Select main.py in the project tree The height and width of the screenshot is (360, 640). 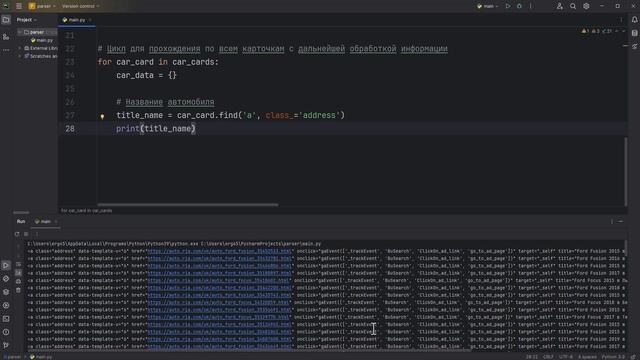point(42,40)
